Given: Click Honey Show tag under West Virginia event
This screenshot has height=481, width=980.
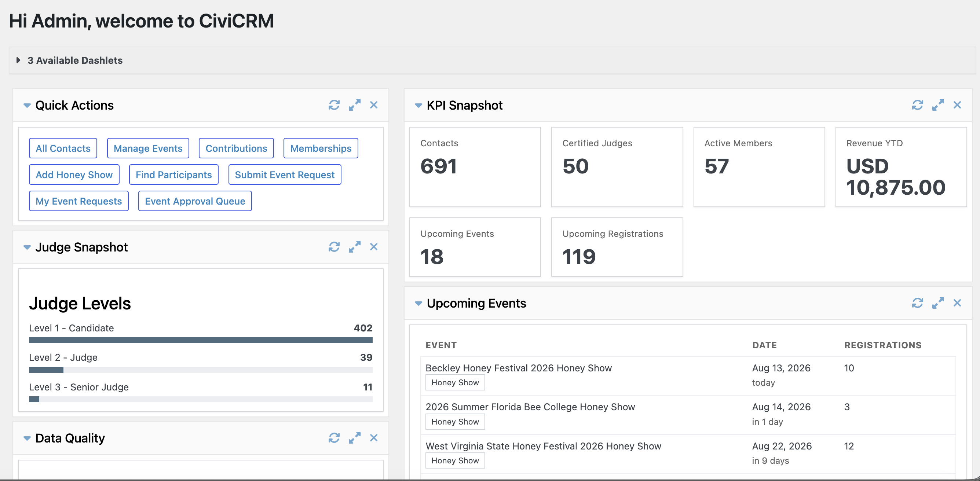Looking at the screenshot, I should pos(455,460).
